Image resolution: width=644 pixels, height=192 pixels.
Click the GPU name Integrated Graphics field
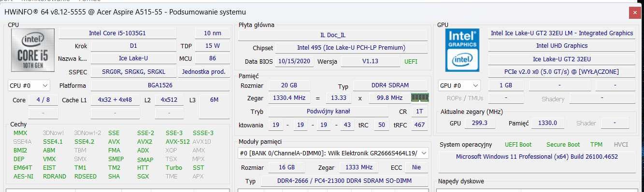[562, 33]
